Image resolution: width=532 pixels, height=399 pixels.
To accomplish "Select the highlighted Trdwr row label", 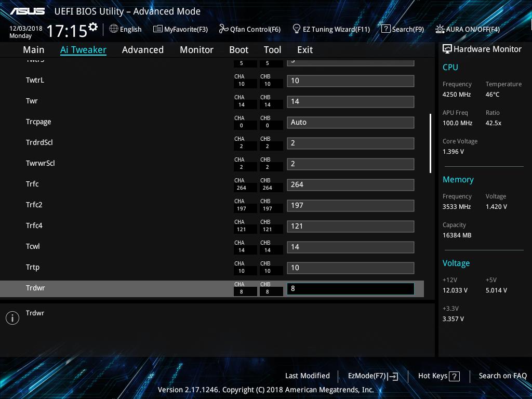I will click(35, 288).
